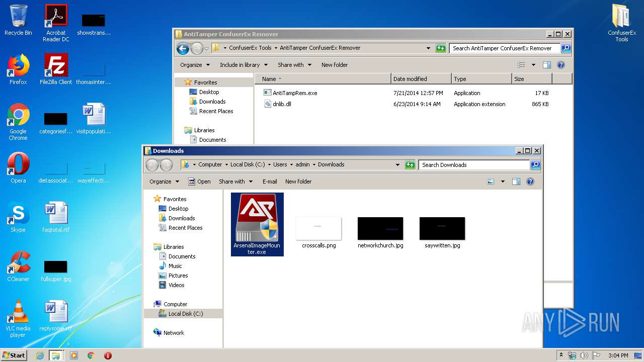Click ConfuserEx Tools breadcrumb in address bar
The width and height of the screenshot is (644, 362).
coord(250,48)
